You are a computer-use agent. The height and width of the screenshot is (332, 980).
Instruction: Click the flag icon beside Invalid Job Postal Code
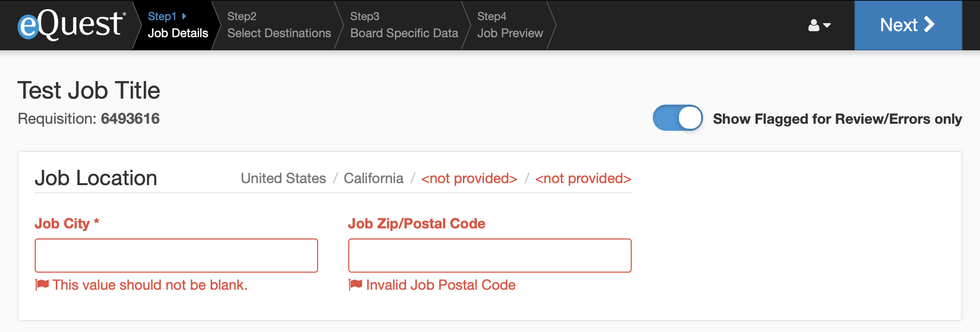tap(356, 285)
